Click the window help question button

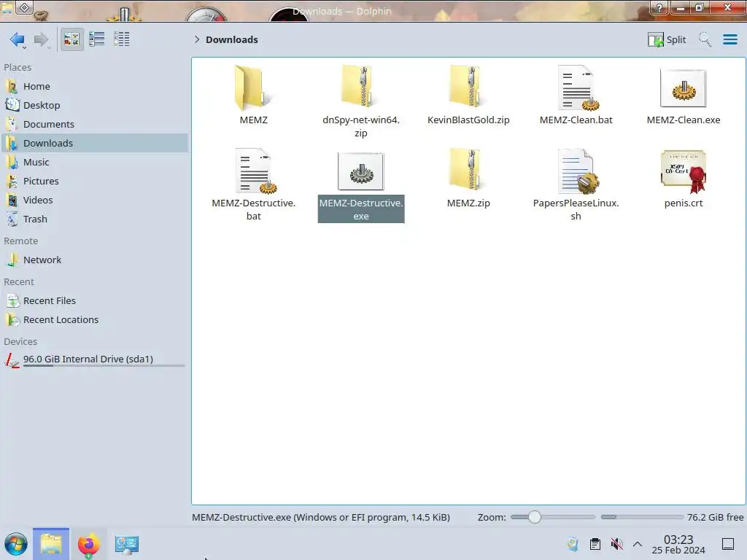click(659, 7)
